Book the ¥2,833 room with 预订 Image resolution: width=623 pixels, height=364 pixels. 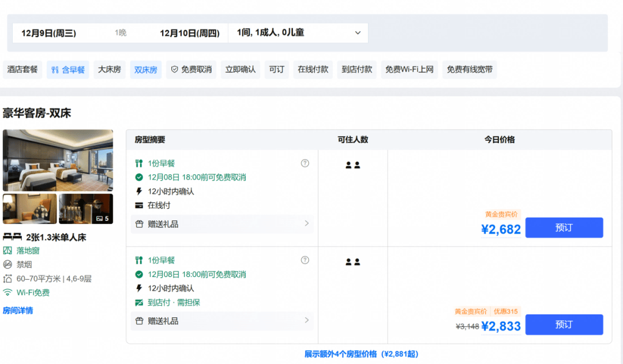point(564,325)
